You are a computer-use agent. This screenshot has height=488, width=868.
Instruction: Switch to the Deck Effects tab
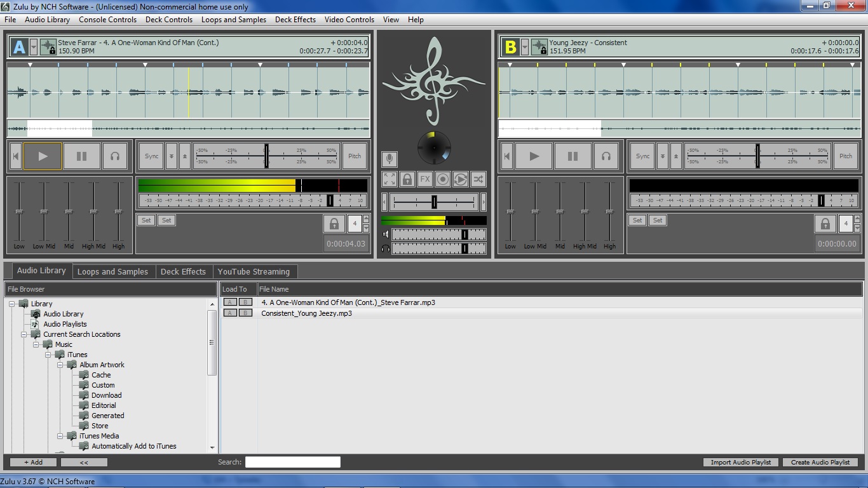[x=184, y=271]
